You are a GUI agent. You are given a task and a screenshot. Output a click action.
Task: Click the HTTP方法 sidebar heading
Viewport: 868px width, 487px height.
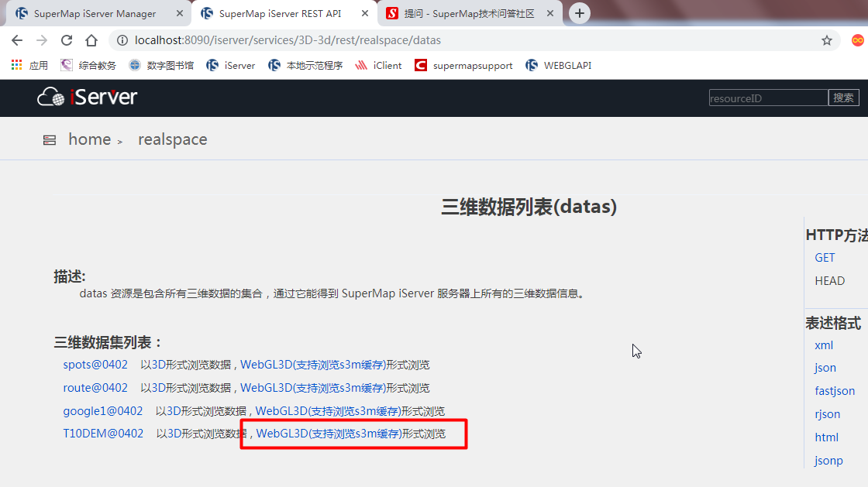click(x=836, y=235)
